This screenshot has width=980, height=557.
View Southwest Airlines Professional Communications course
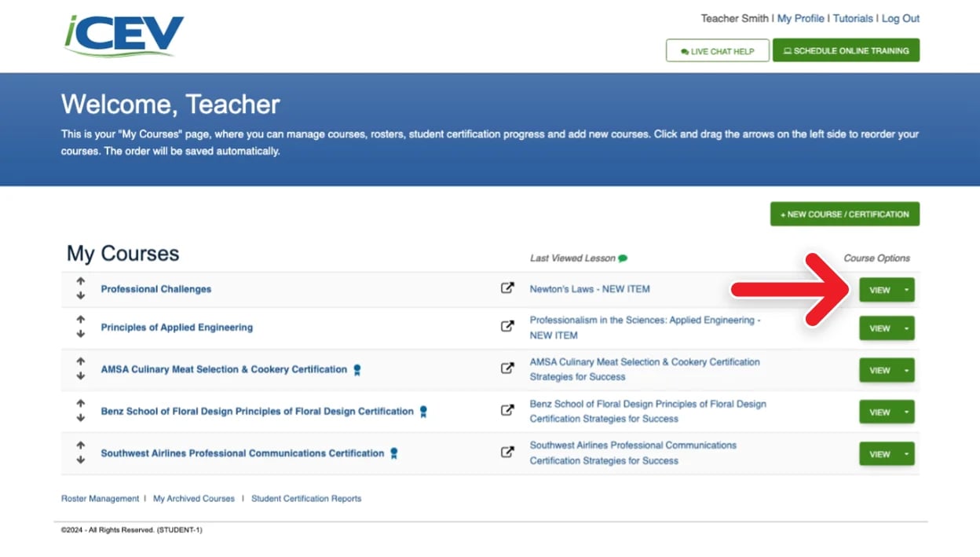click(x=879, y=453)
